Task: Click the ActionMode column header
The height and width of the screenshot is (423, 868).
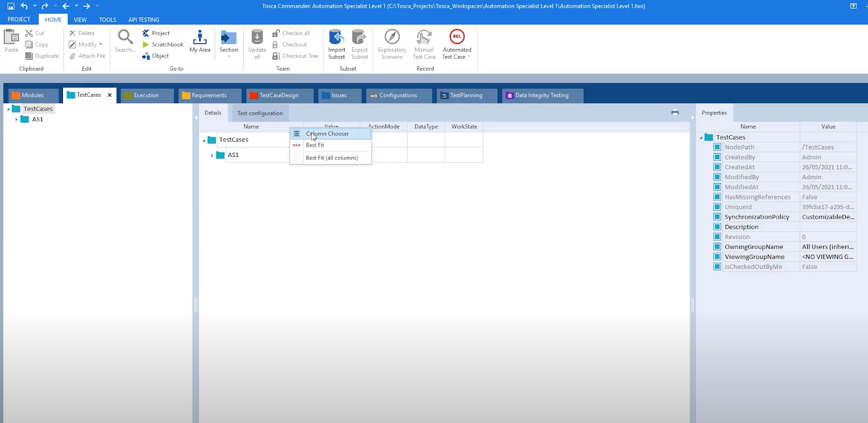Action: [384, 127]
